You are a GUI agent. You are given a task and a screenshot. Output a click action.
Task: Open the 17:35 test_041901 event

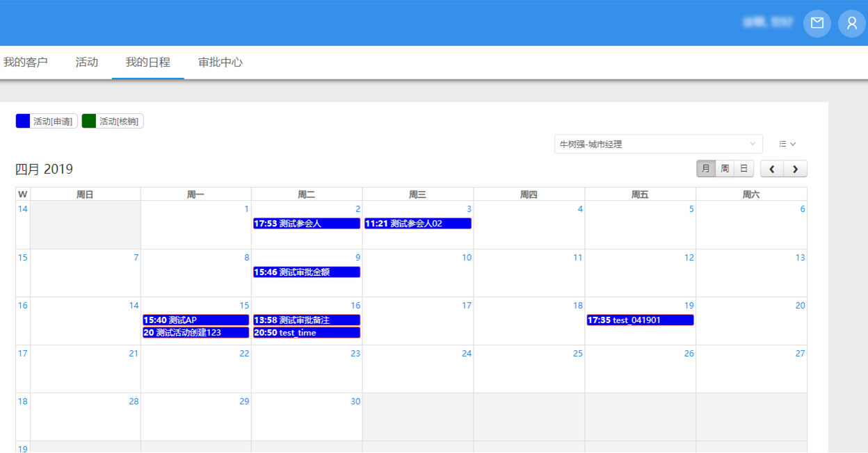[x=641, y=320]
